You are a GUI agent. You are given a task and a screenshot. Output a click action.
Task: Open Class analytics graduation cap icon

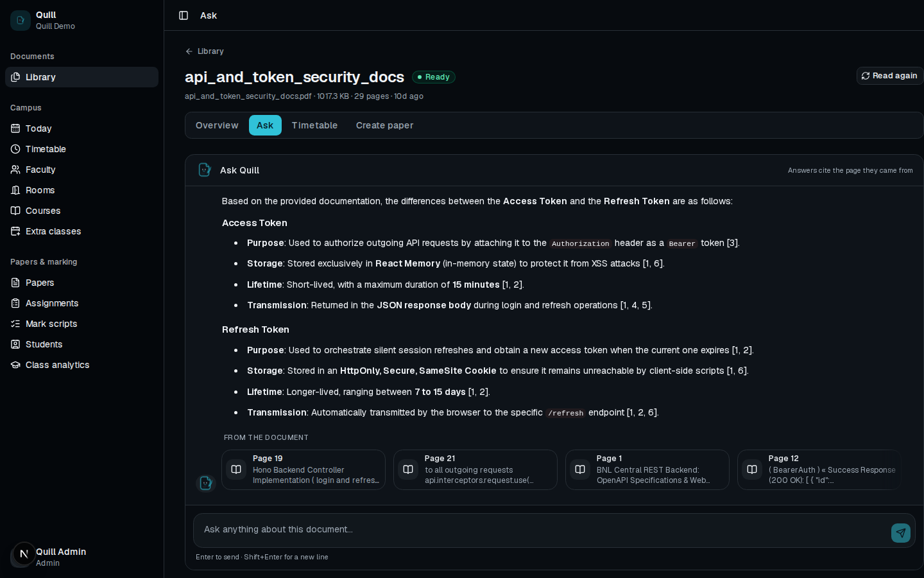(x=15, y=365)
